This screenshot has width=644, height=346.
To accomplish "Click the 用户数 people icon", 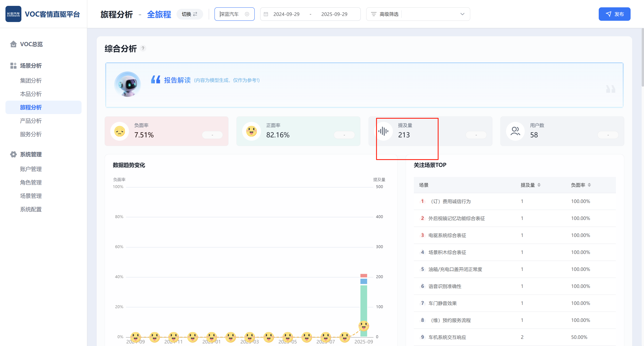I will (x=515, y=131).
